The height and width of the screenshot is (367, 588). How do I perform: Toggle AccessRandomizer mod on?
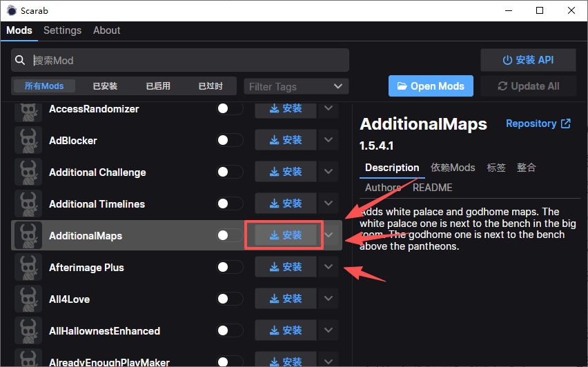tap(230, 109)
